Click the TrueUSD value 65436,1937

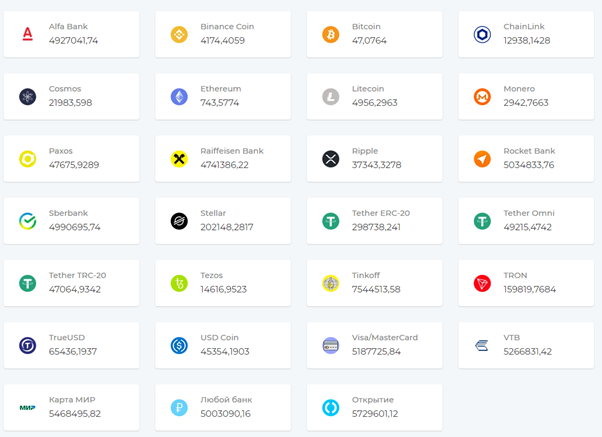pos(73,351)
